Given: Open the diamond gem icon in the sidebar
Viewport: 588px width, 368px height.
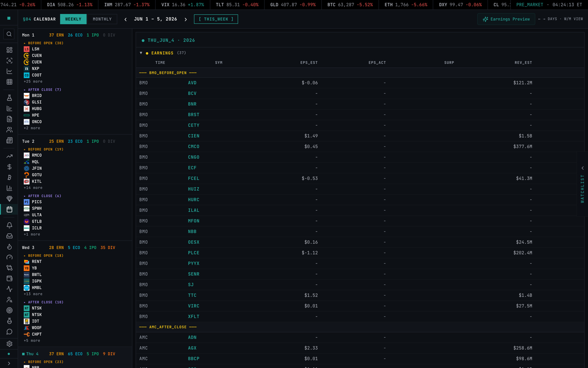Looking at the screenshot, I should coord(9,199).
